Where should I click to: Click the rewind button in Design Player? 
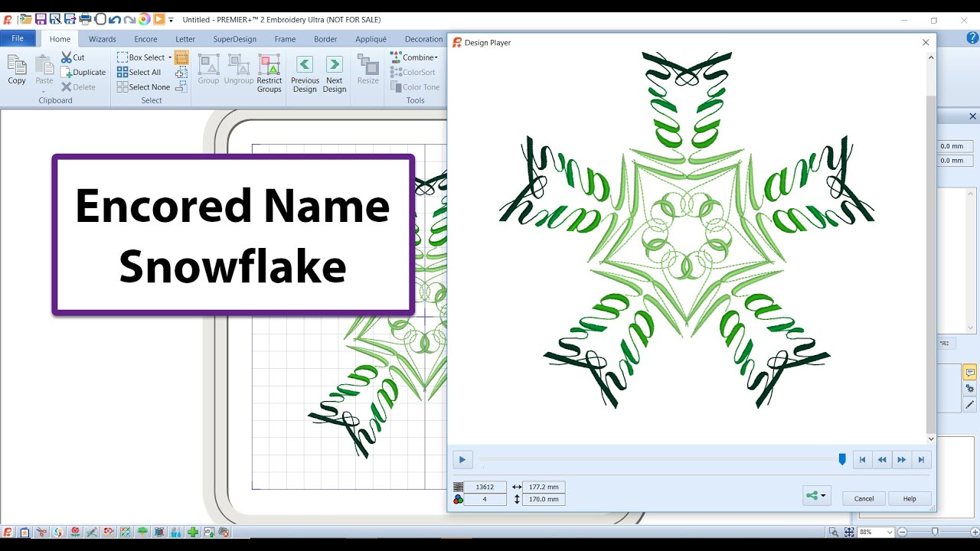[882, 460]
